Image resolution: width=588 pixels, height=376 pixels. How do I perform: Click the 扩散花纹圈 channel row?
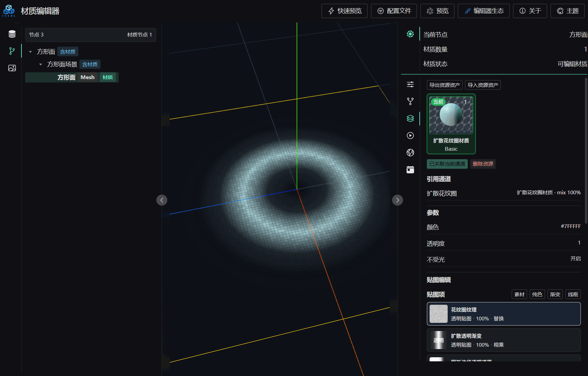[504, 193]
